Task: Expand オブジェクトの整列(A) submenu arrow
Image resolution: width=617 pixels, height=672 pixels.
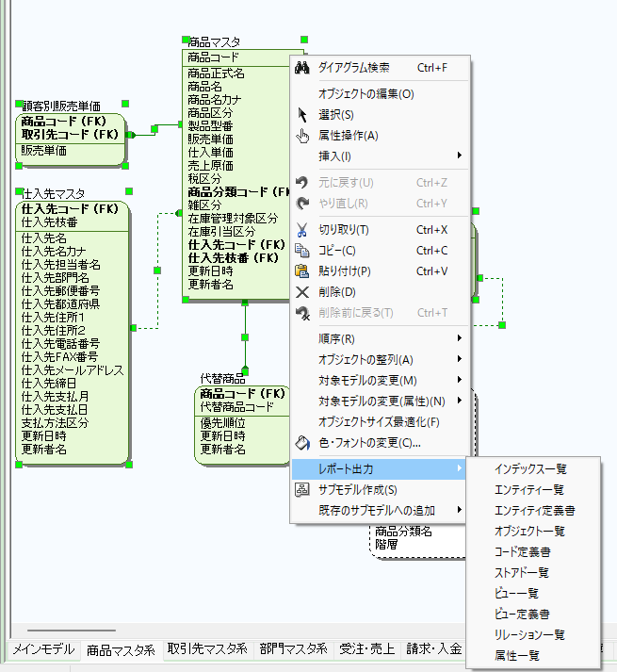Action: tap(460, 359)
